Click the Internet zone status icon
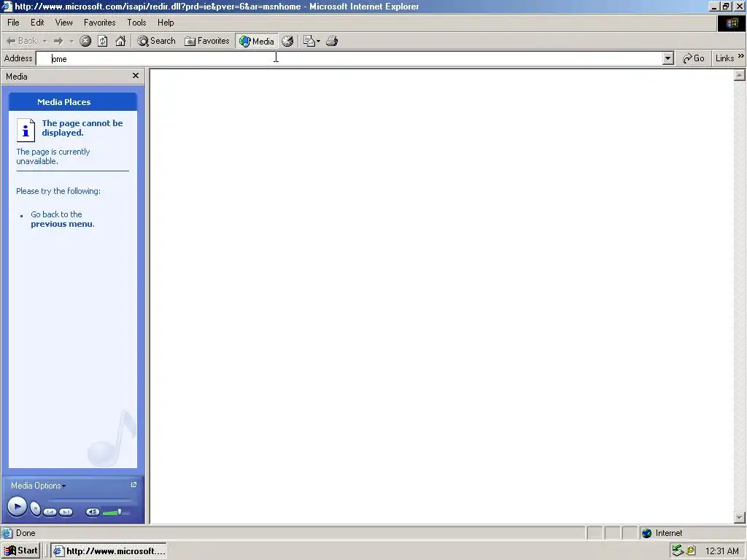747x560 pixels. 646,533
